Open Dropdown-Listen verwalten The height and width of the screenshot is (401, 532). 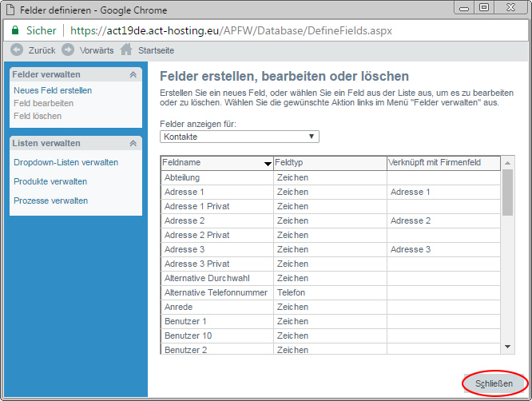[x=66, y=162]
